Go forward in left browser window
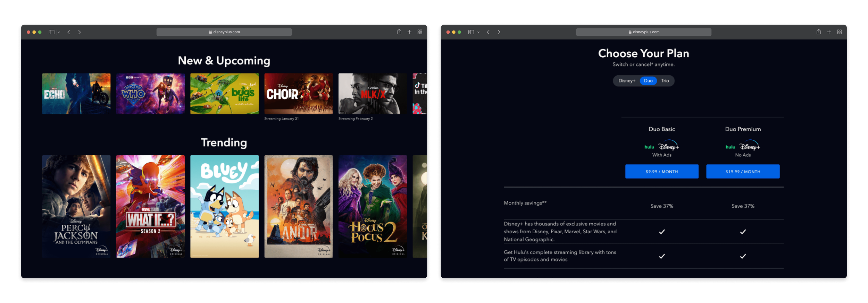The image size is (868, 303). [80, 32]
